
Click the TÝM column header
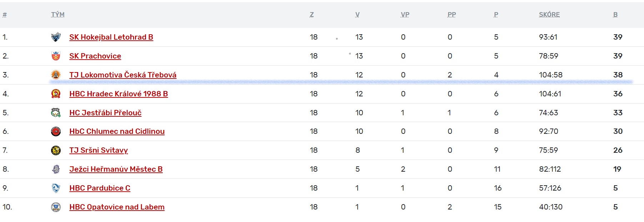tap(58, 15)
